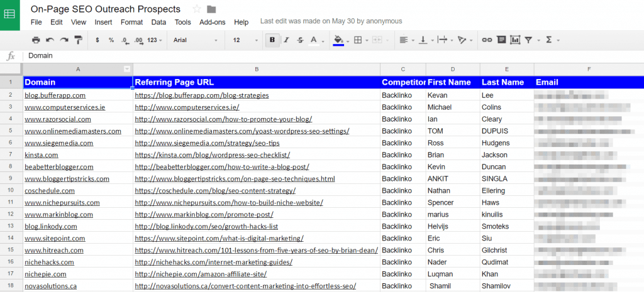Open text wrapping options
644x292 pixels.
tap(443, 40)
